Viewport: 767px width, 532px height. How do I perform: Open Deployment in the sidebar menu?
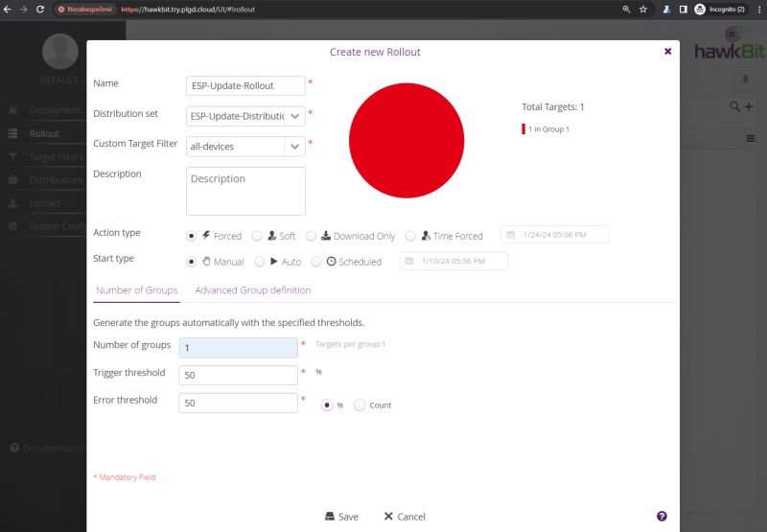55,110
